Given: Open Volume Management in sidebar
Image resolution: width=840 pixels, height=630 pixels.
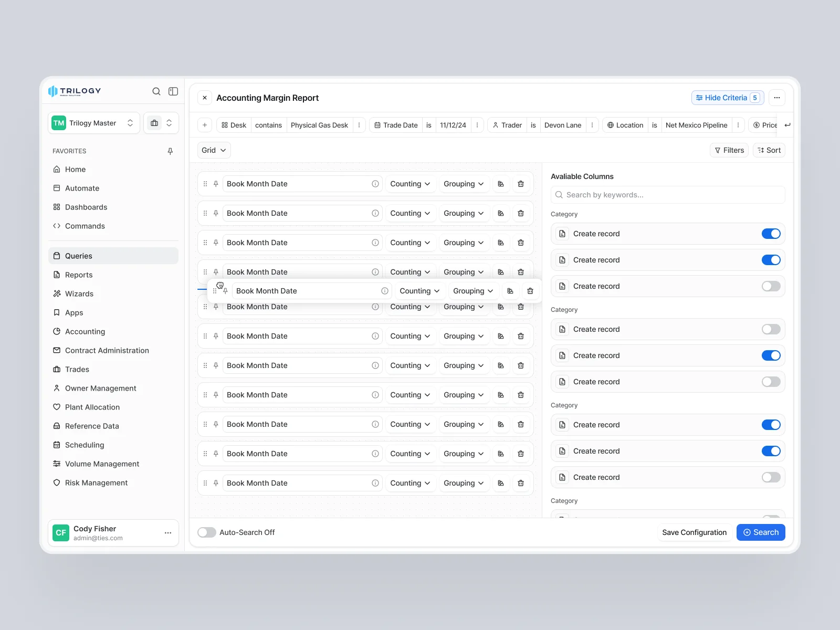Looking at the screenshot, I should click(x=113, y=464).
